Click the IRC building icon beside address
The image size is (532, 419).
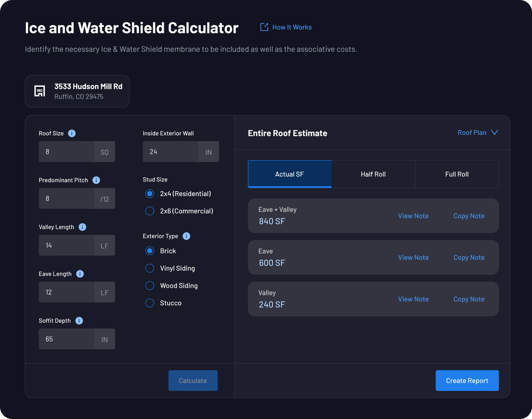click(40, 91)
